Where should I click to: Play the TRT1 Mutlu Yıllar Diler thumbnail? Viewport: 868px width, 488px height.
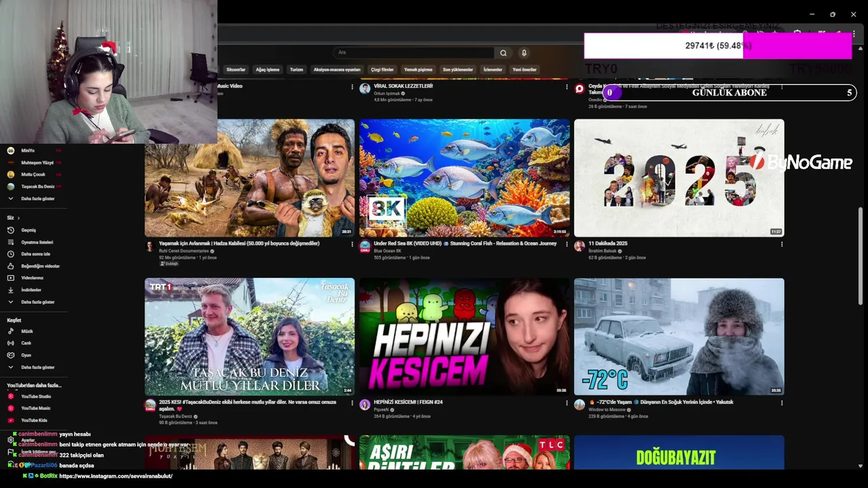click(x=250, y=336)
